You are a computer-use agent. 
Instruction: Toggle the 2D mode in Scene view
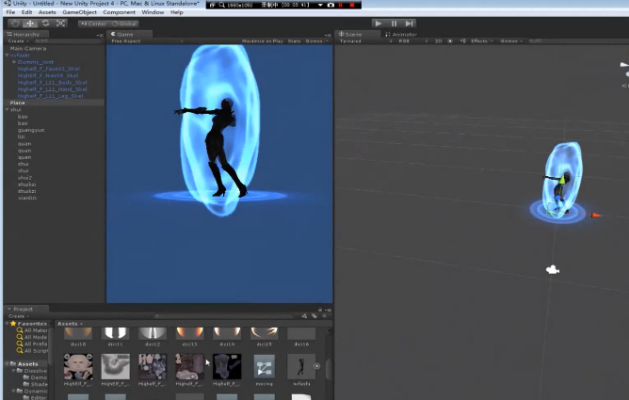coord(438,41)
